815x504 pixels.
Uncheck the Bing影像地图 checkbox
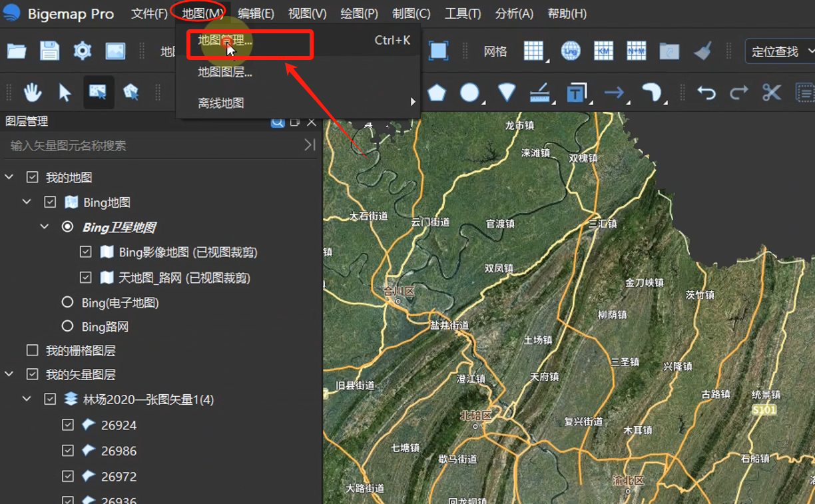click(x=85, y=252)
